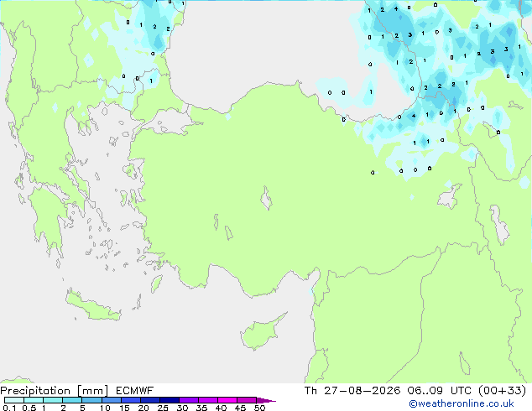Click the 10–15 mm legend color swatch
Viewport: 532px width, 411px height.
(111, 400)
